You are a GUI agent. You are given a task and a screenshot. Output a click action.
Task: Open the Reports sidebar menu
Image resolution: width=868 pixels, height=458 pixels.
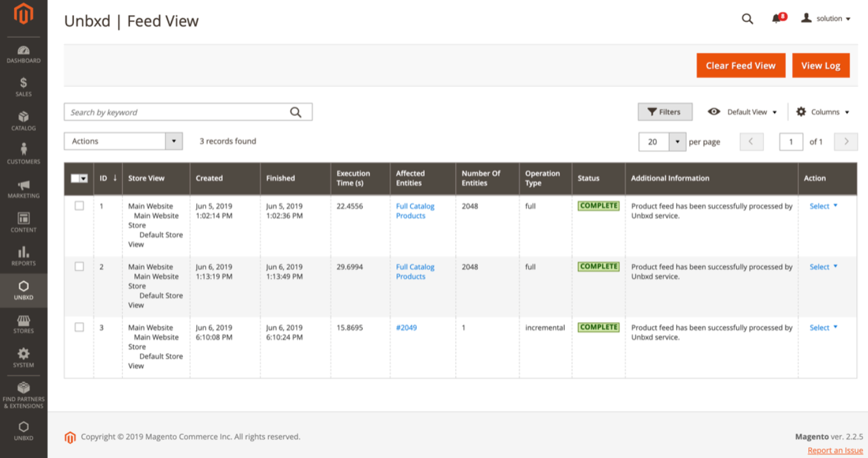coord(23,256)
